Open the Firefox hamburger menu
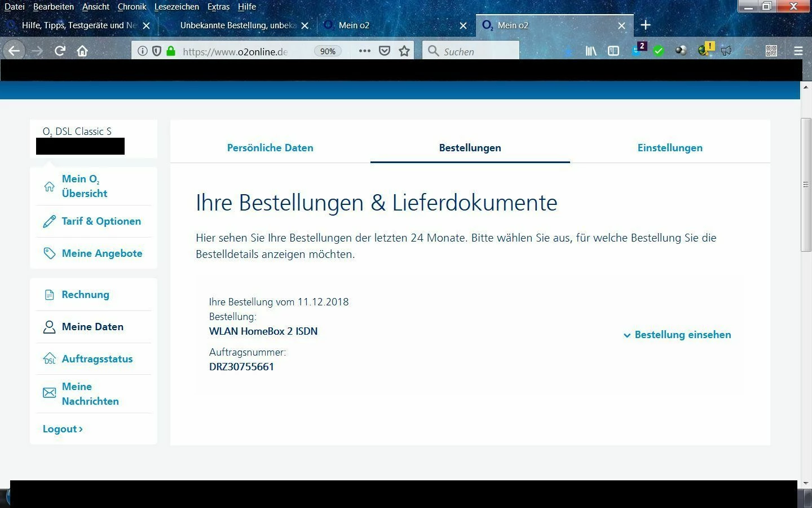This screenshot has width=812, height=508. (x=798, y=51)
